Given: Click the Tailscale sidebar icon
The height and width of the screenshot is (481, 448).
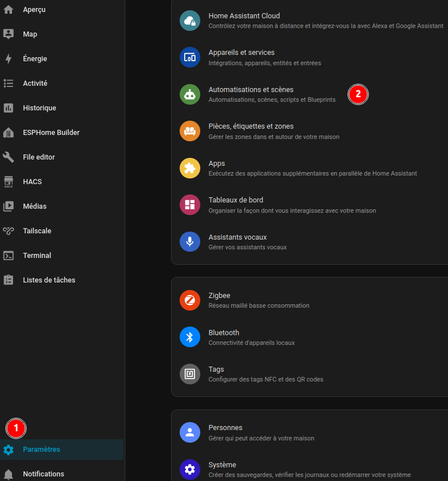Looking at the screenshot, I should (x=8, y=230).
